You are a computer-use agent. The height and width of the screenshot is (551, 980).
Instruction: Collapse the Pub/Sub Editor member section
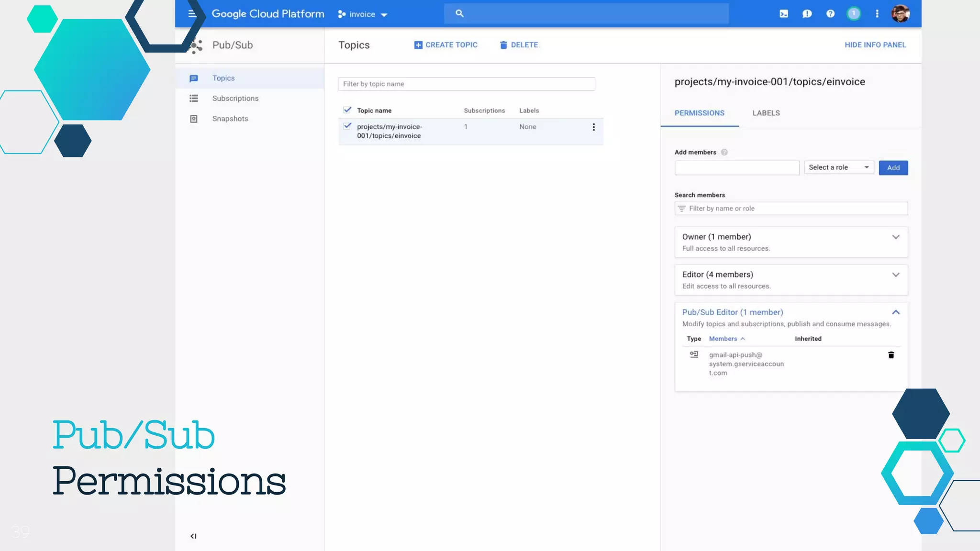pos(895,312)
